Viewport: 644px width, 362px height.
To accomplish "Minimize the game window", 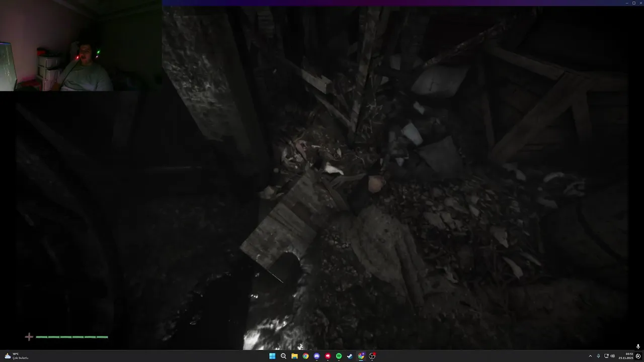I will 627,3.
